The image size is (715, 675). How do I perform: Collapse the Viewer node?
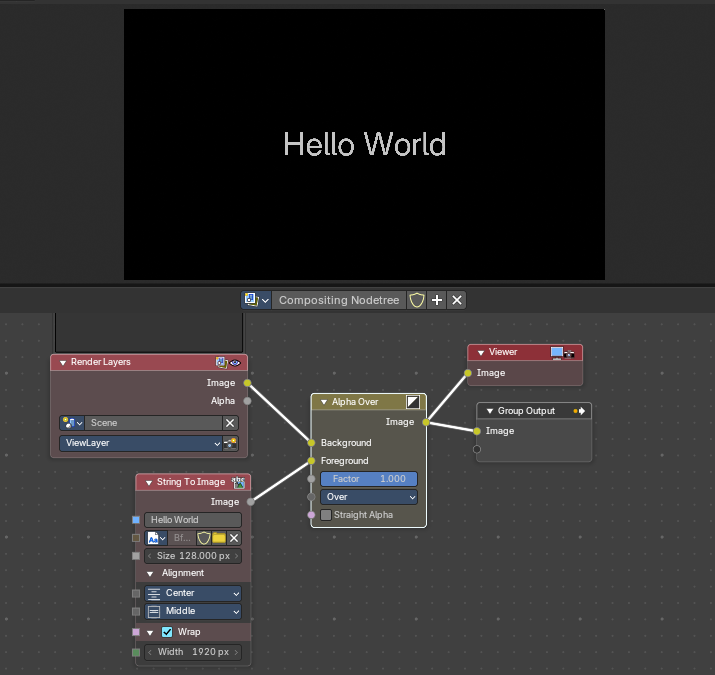click(x=481, y=353)
